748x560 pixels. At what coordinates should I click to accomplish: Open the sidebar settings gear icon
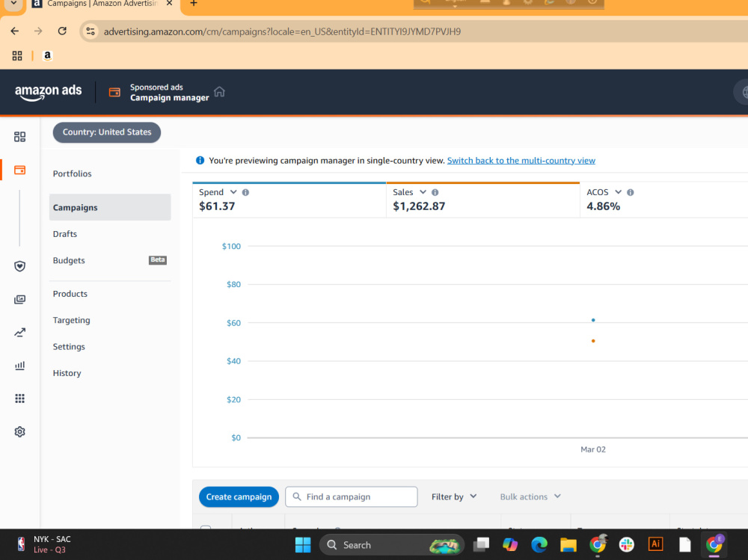[19, 431]
